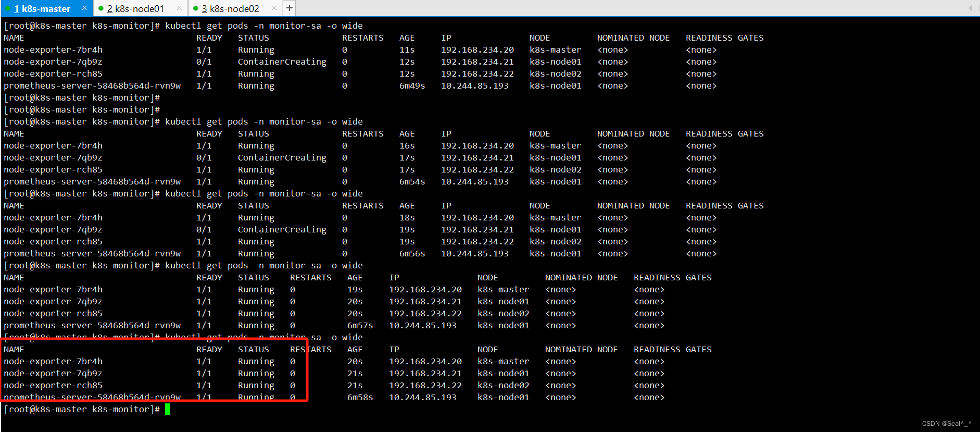Viewport: 980px width, 432px height.
Task: Close the k8s-node02 tab
Action: pos(274,8)
